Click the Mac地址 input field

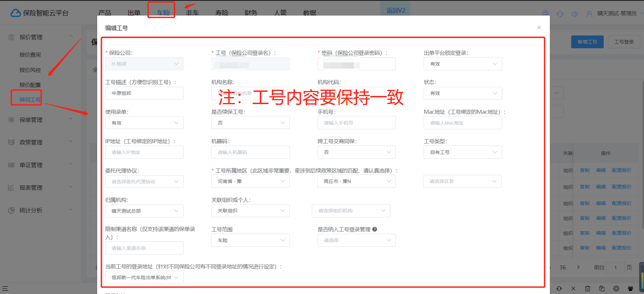pyautogui.click(x=463, y=123)
